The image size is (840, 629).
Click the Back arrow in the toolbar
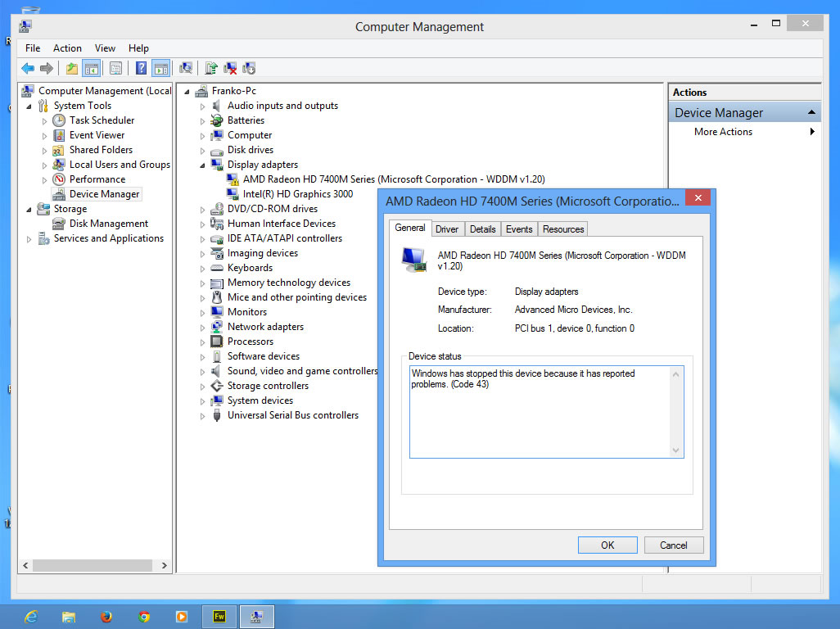coord(28,68)
